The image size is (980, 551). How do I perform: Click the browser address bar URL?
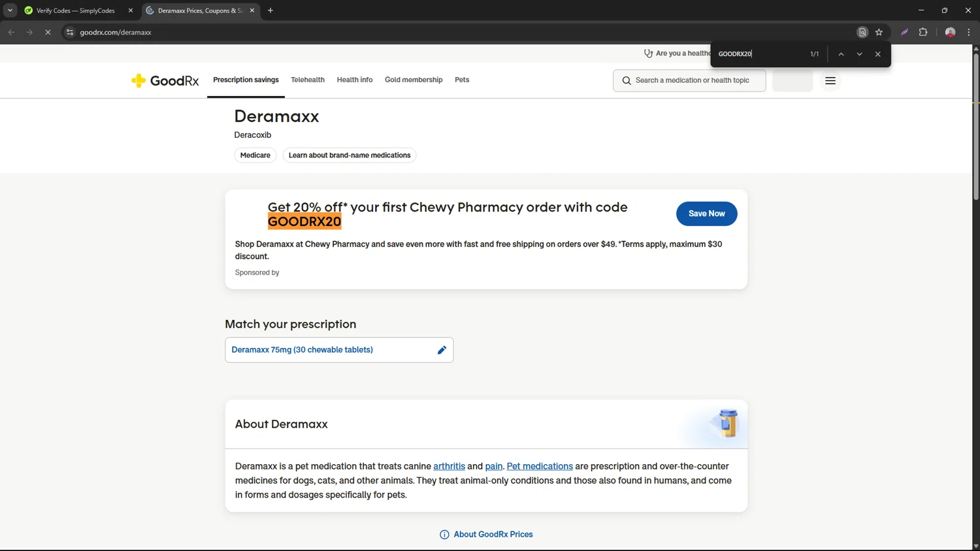pos(116,32)
